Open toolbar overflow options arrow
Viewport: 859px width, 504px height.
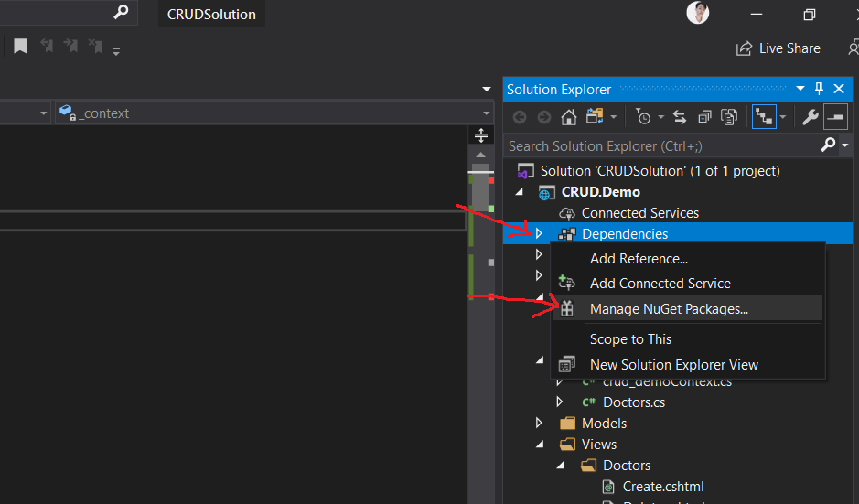tap(116, 51)
